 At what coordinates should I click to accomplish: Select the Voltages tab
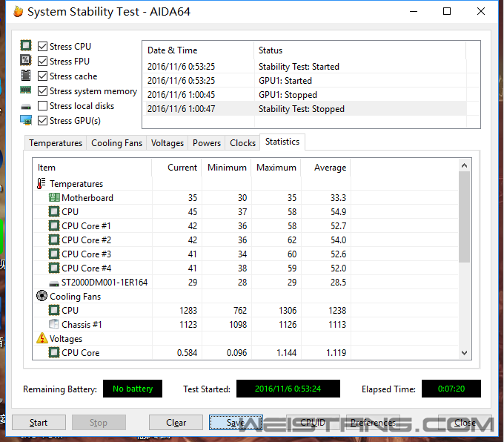click(x=168, y=143)
